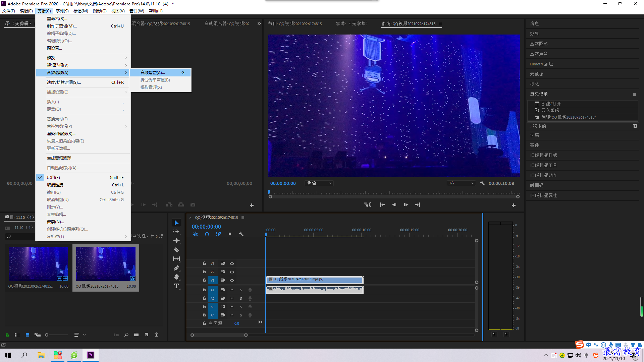Image resolution: width=644 pixels, height=362 pixels.
Task: Select the Selection (arrow) tool
Action: coord(176,223)
